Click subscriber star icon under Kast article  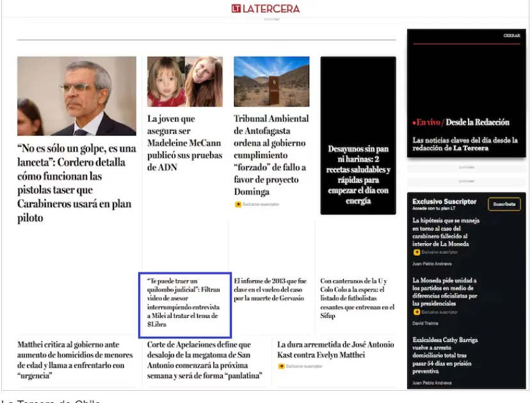click(281, 366)
